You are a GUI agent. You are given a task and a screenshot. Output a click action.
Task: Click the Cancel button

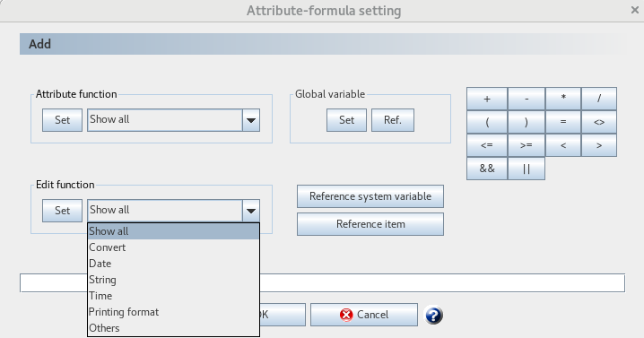tap(364, 315)
